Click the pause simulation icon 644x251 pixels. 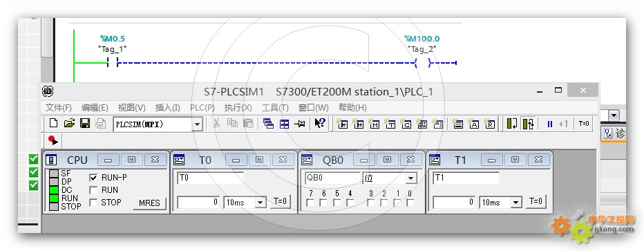549,124
